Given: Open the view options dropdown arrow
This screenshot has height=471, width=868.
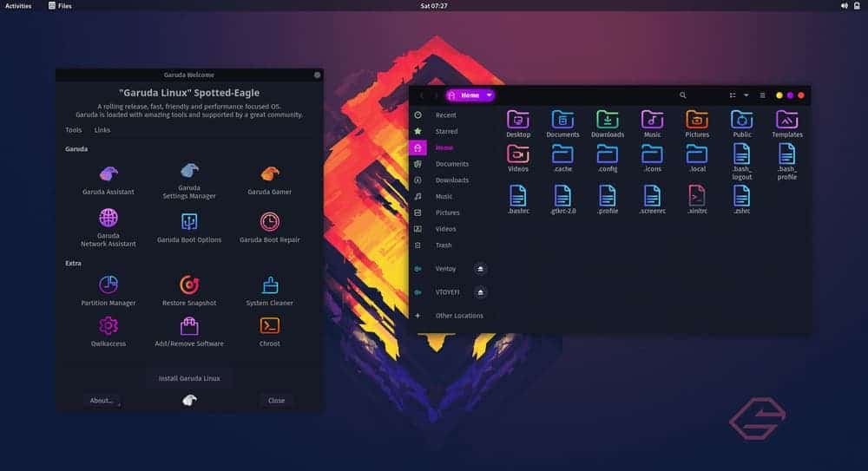Looking at the screenshot, I should coord(746,95).
